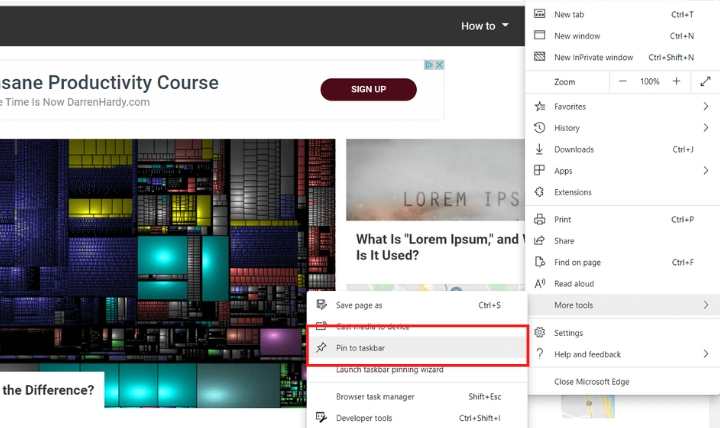Expand the Apps submenu arrow
The image size is (720, 428).
coord(706,171)
